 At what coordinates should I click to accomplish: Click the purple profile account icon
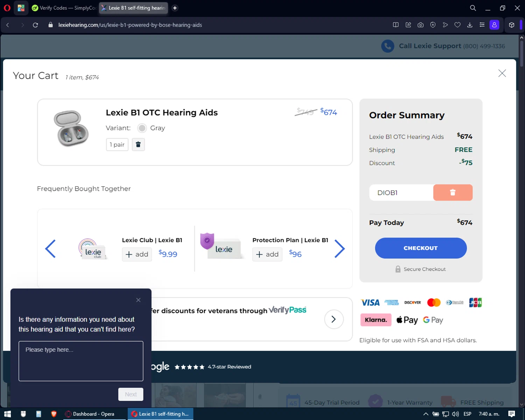[494, 25]
